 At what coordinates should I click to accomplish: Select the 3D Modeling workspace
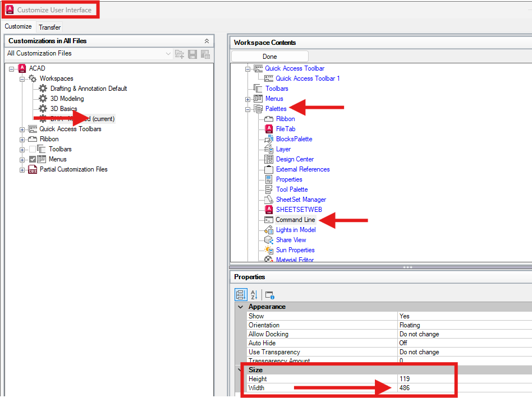point(67,99)
